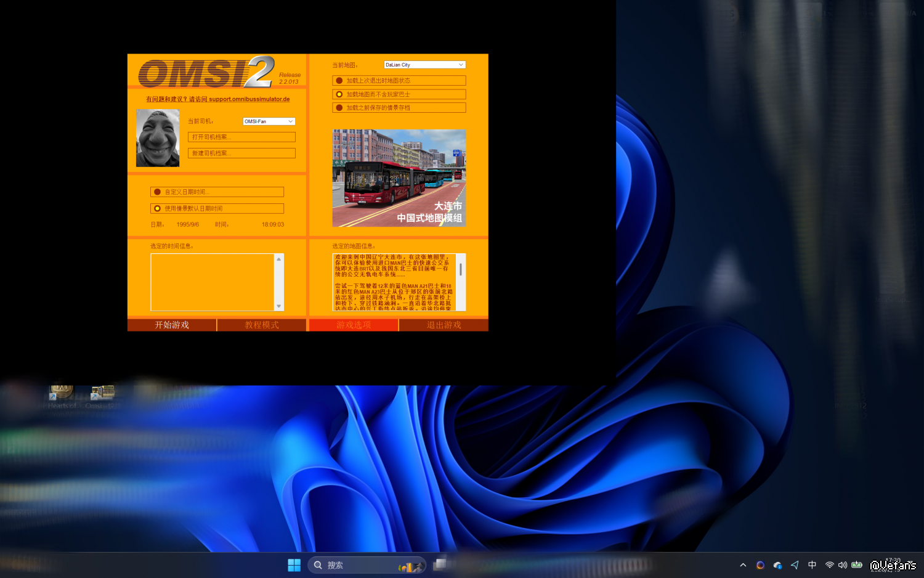Screen dimensions: 924x578
Task: Click the map info scrollbar thumb
Action: (461, 269)
